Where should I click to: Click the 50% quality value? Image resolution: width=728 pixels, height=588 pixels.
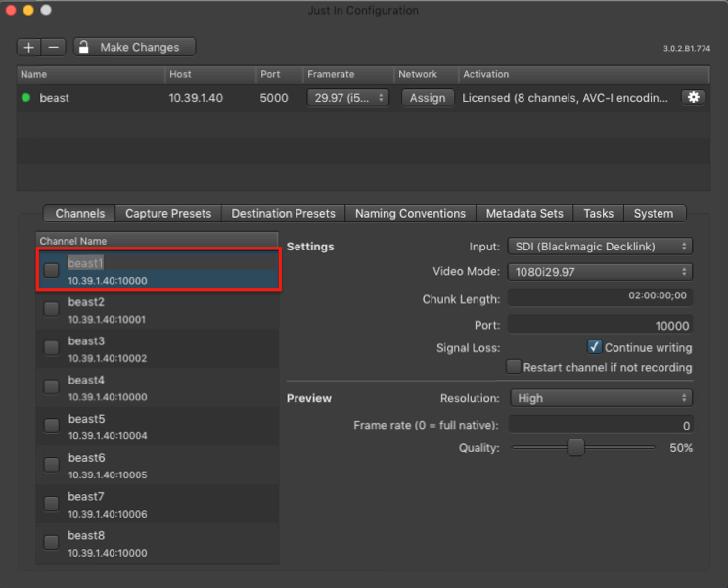(681, 448)
